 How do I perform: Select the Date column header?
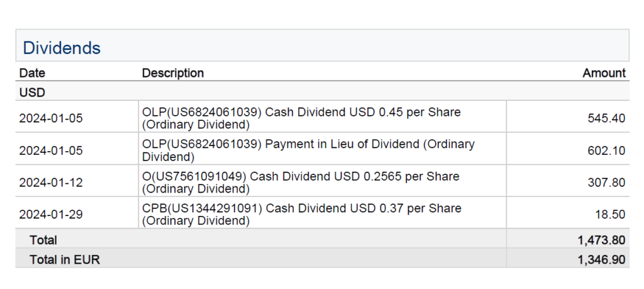point(32,73)
